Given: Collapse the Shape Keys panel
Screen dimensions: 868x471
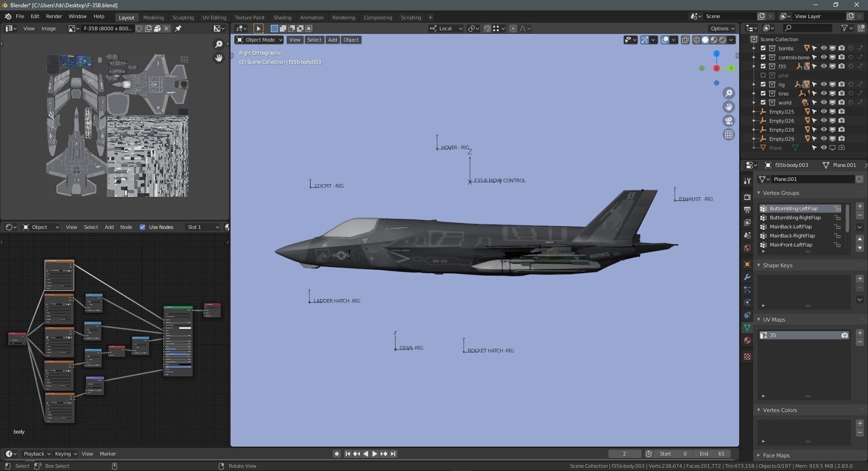Looking at the screenshot, I should click(x=759, y=266).
